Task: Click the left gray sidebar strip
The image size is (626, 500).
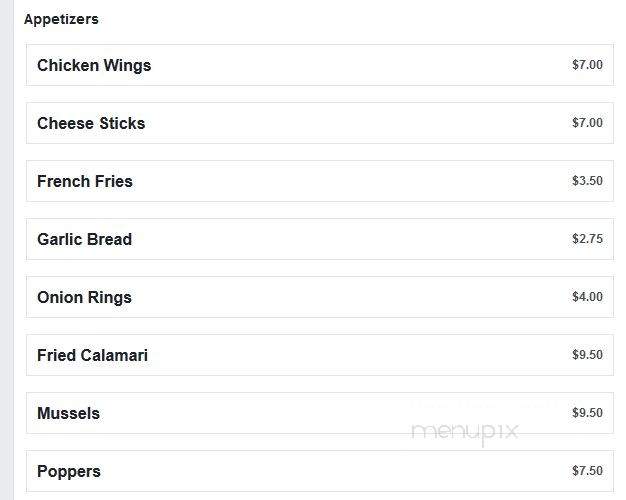Action: click(7, 250)
